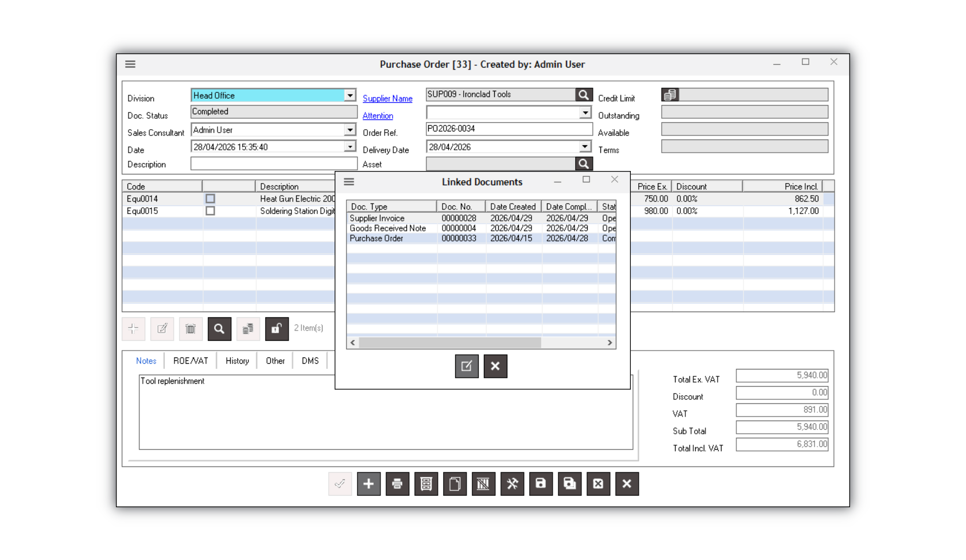Click the Description input field

coord(274,164)
